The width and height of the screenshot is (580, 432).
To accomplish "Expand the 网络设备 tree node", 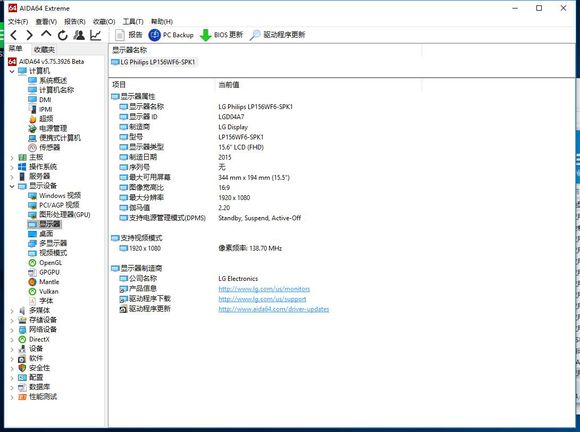I will pos(12,330).
